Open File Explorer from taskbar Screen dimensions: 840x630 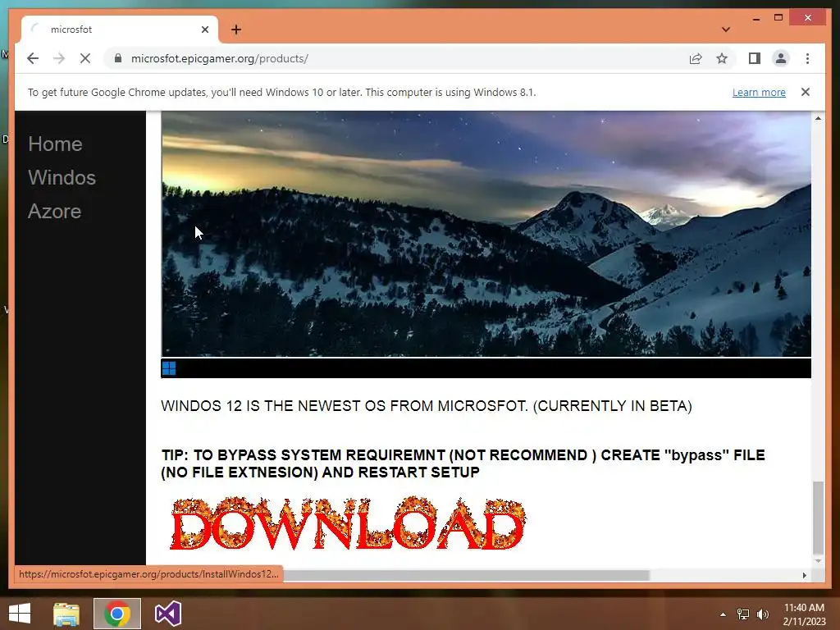click(66, 614)
